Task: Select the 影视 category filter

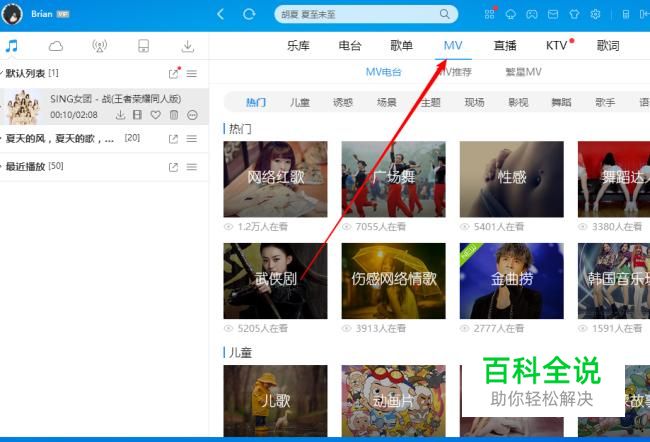Action: click(518, 102)
